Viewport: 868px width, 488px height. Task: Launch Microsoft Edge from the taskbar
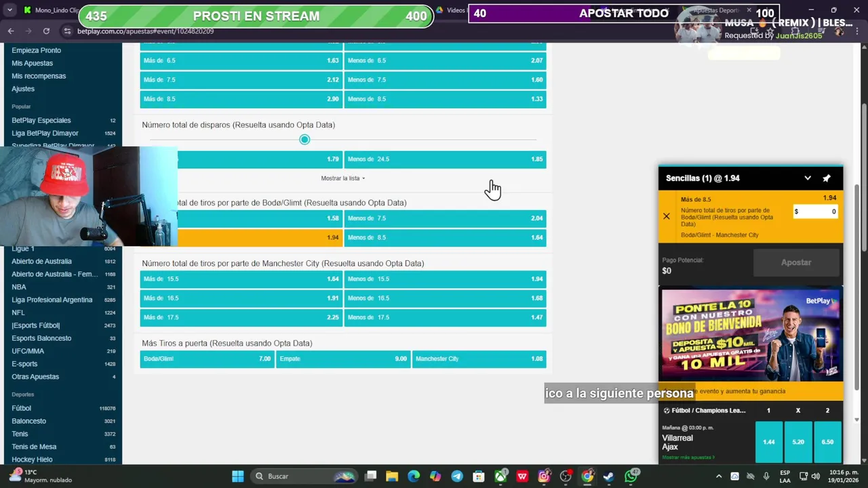tap(414, 476)
